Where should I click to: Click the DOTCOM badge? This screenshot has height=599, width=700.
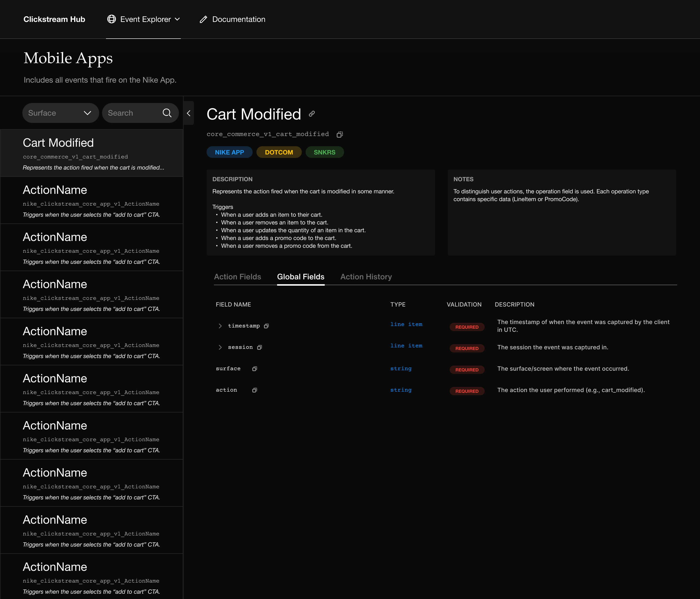click(x=279, y=152)
